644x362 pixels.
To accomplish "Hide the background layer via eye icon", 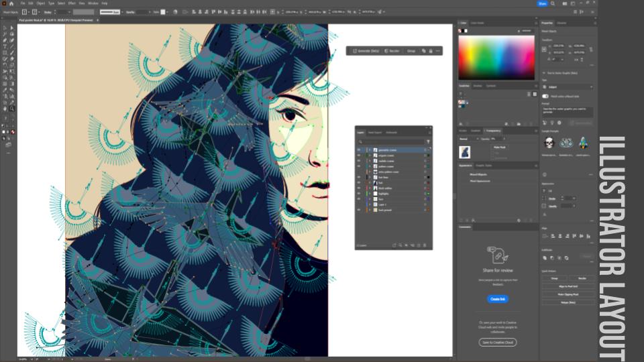I will click(359, 209).
